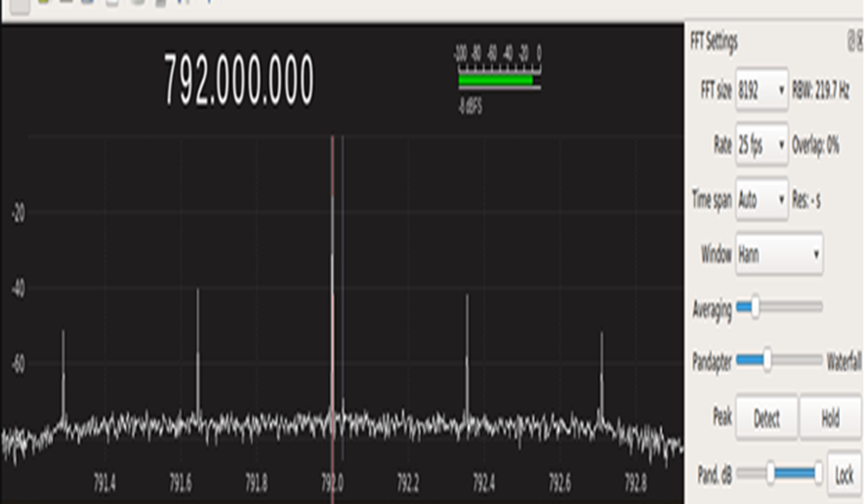This screenshot has height=504, width=866.
Task: Click the Averaging slider handle
Action: pos(754,308)
